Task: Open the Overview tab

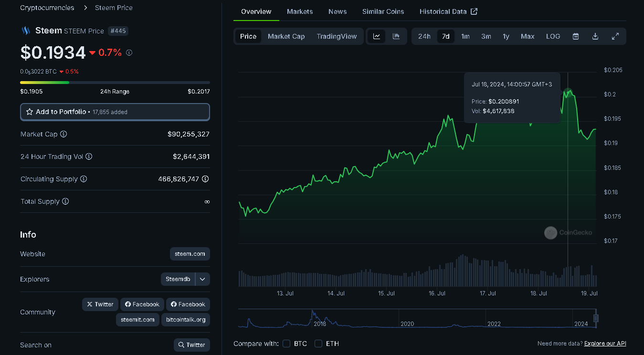Action: tap(256, 11)
